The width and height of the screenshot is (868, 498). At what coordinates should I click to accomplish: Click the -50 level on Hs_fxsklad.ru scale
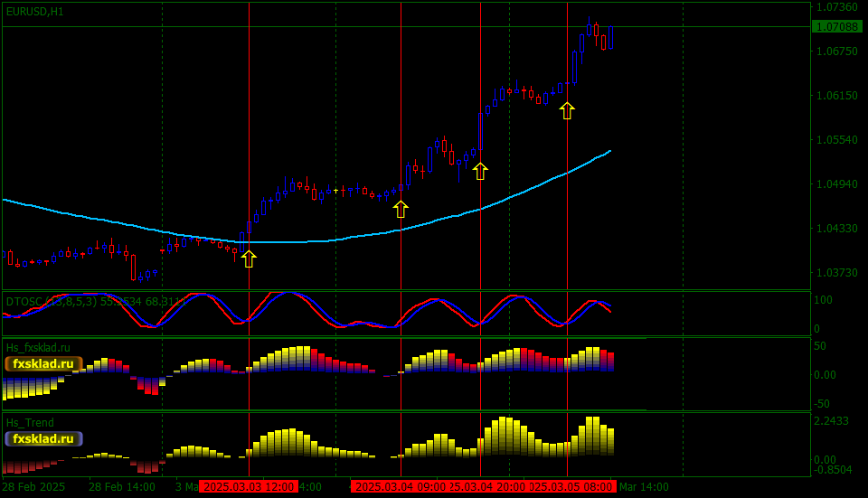coord(822,403)
